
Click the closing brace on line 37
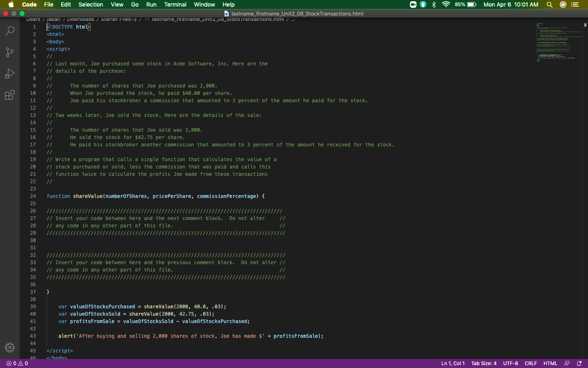pyautogui.click(x=48, y=292)
